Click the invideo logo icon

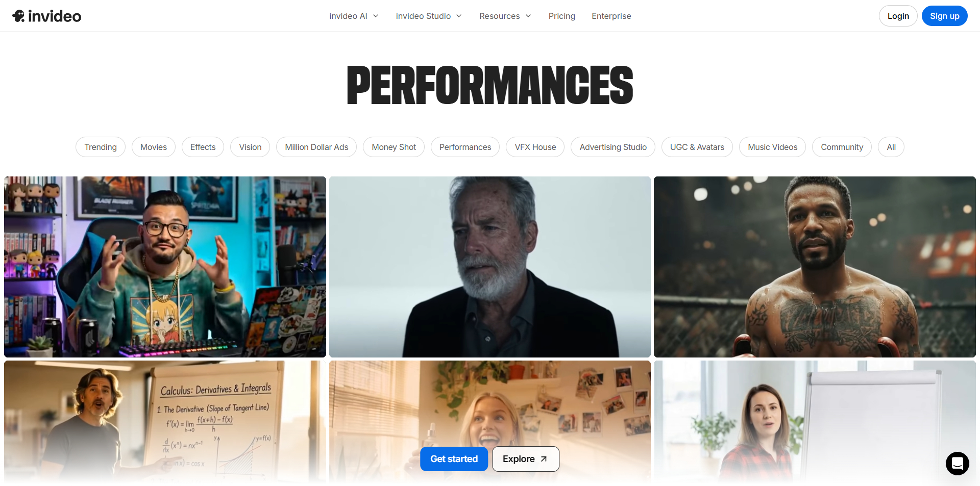(x=19, y=16)
